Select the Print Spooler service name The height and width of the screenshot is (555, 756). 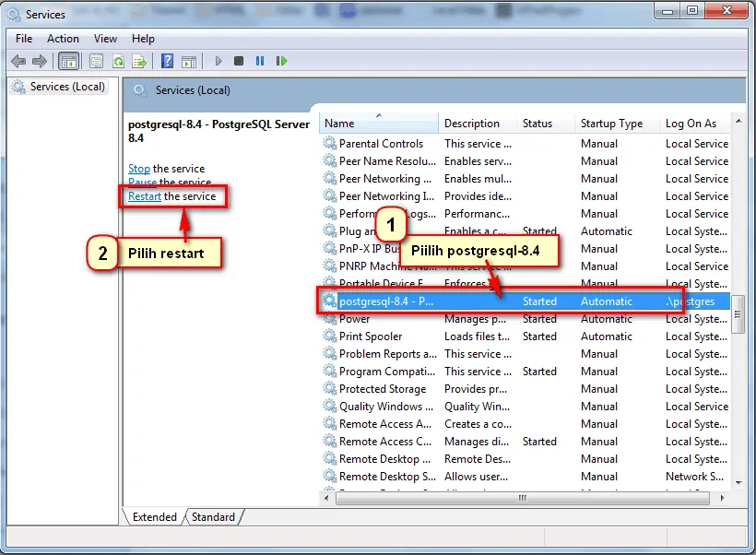(x=371, y=337)
